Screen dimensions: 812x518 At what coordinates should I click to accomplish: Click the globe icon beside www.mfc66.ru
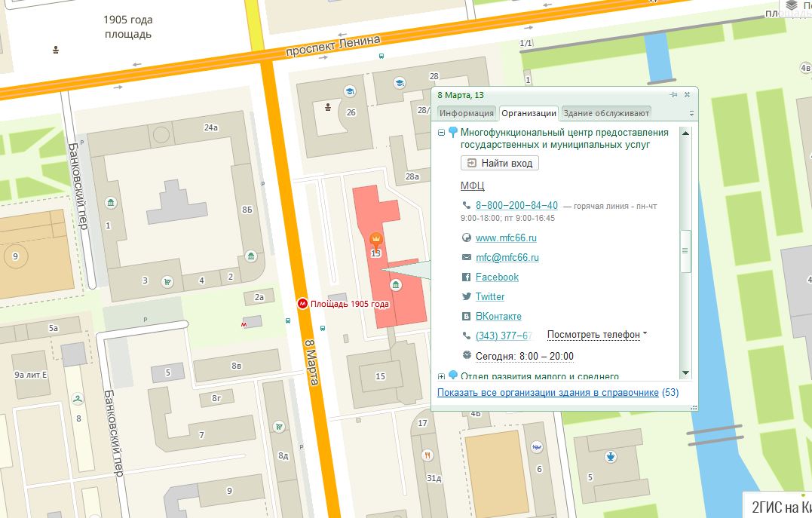pyautogui.click(x=467, y=238)
